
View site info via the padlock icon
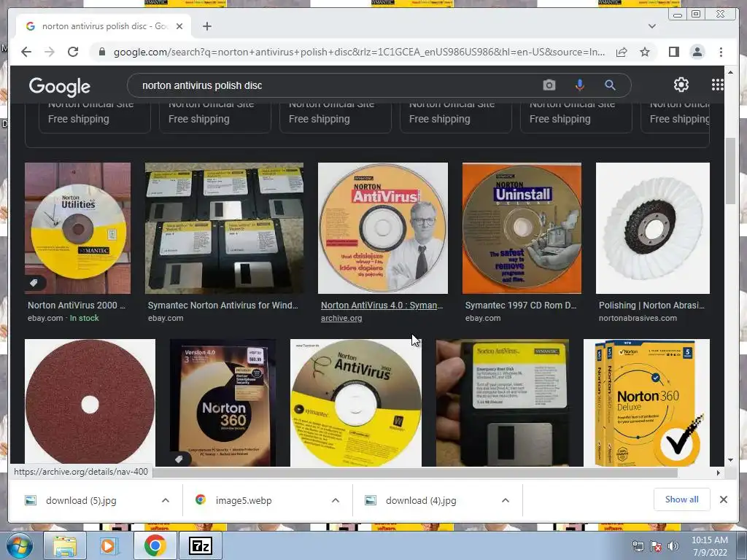pyautogui.click(x=101, y=52)
